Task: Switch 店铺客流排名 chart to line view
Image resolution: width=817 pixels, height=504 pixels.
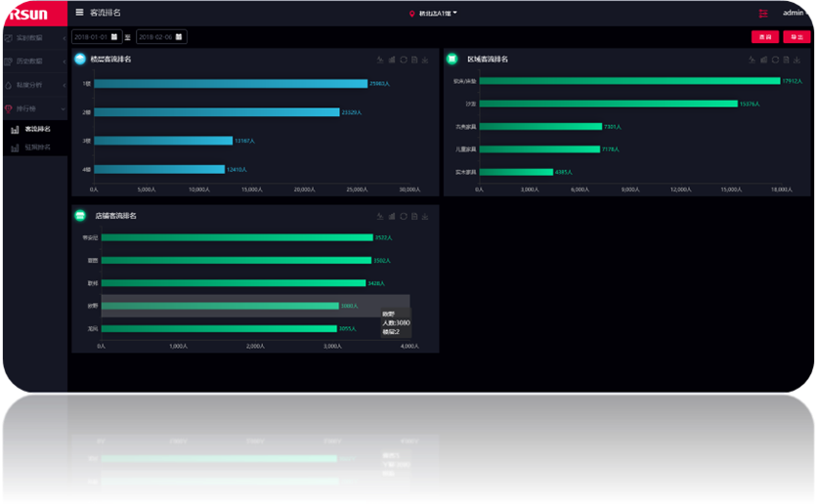Action: tap(379, 215)
